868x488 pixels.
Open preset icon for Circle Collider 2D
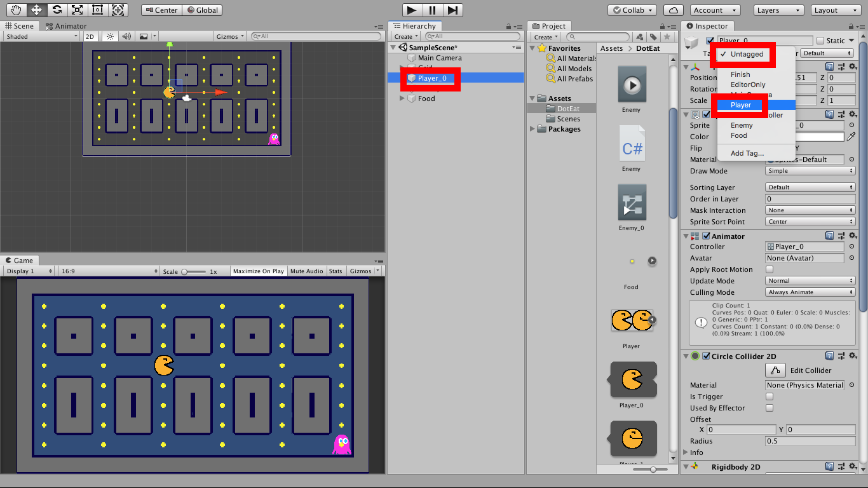(x=841, y=356)
